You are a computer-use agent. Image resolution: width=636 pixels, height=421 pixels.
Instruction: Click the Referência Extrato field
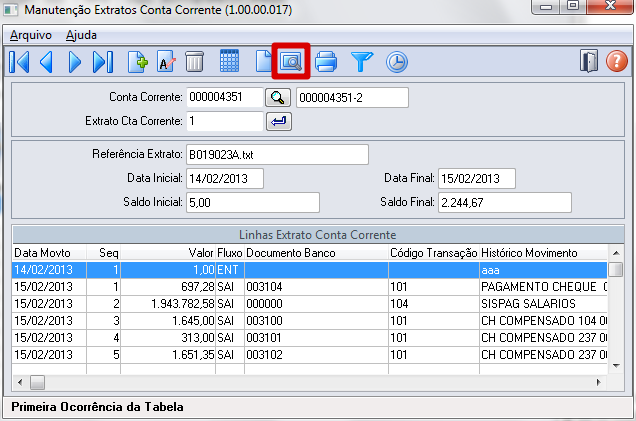[x=277, y=155]
